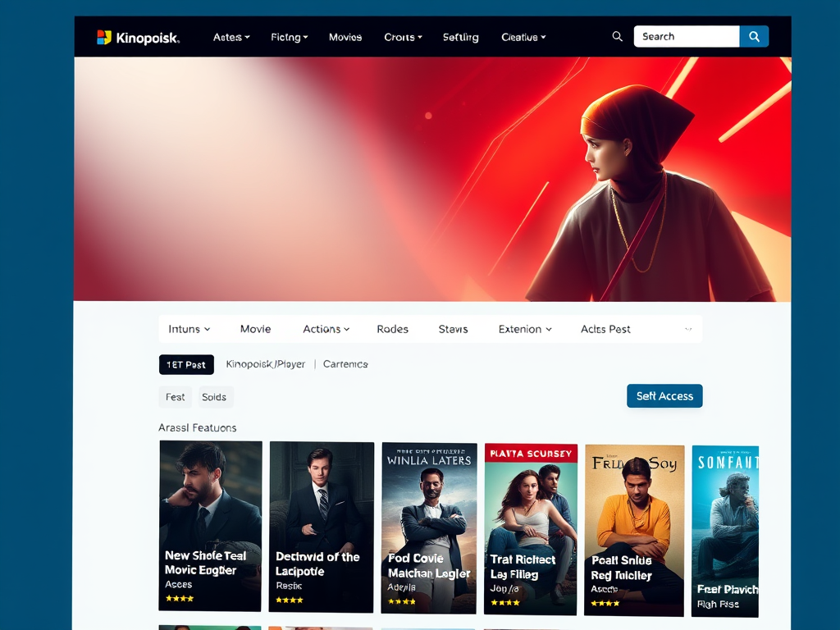
Task: Open the Dectovid of the Lacipotle poster
Action: point(322,527)
